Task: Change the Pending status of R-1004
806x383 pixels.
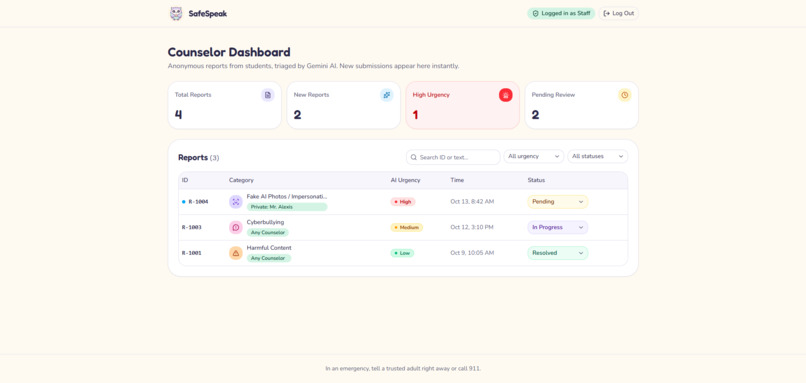Action: [x=558, y=202]
